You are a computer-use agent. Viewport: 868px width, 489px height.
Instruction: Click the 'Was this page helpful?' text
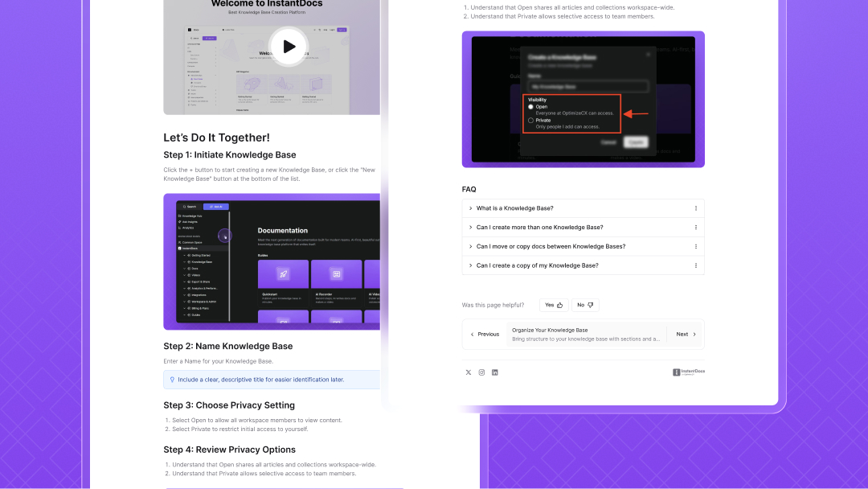[493, 305]
